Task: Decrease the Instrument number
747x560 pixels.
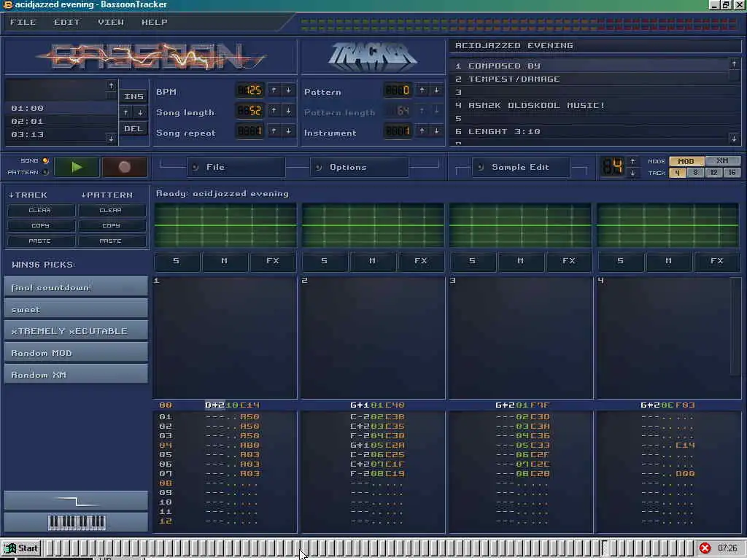Action: [436, 131]
